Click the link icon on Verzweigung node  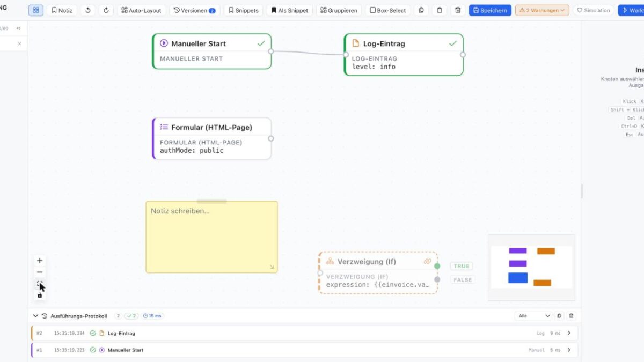[x=428, y=262]
